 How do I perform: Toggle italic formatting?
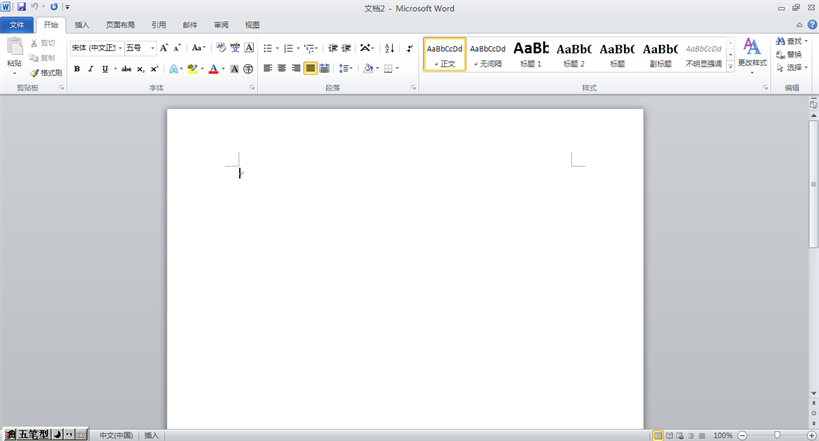tap(91, 69)
